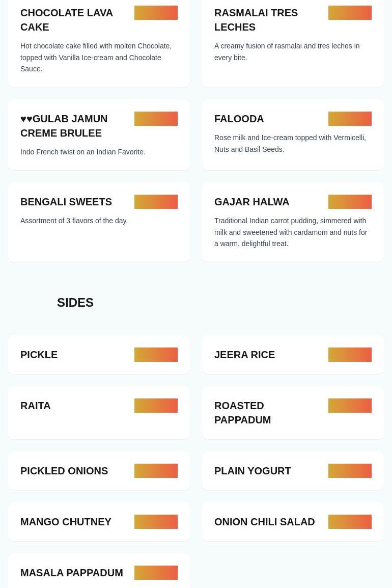Click the Bengali Sweets gradient badge

[156, 202]
